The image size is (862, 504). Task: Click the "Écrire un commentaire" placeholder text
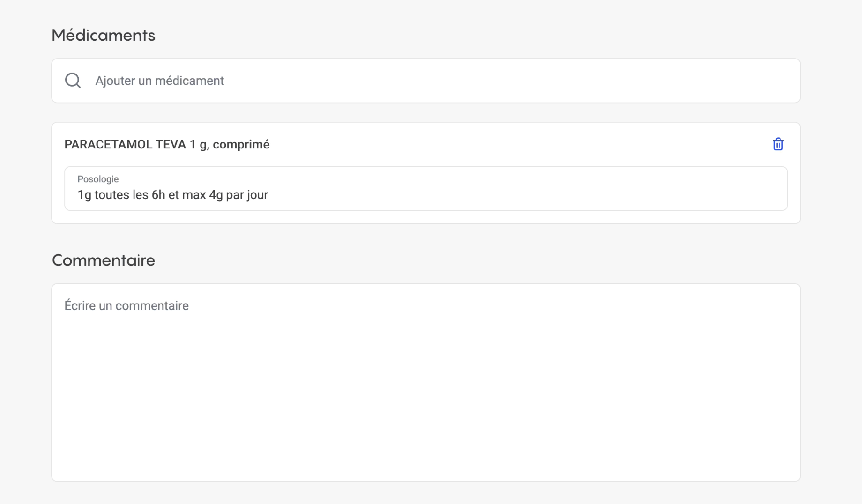[126, 305]
